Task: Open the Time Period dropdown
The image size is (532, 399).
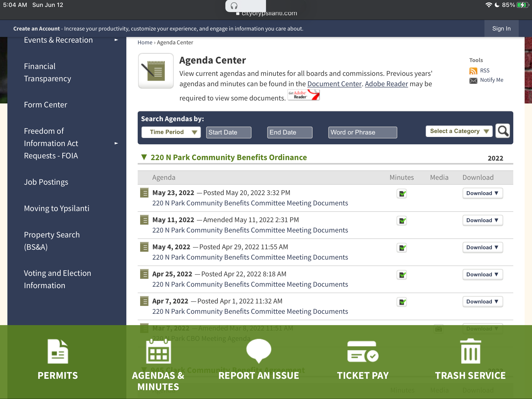Action: tap(171, 132)
